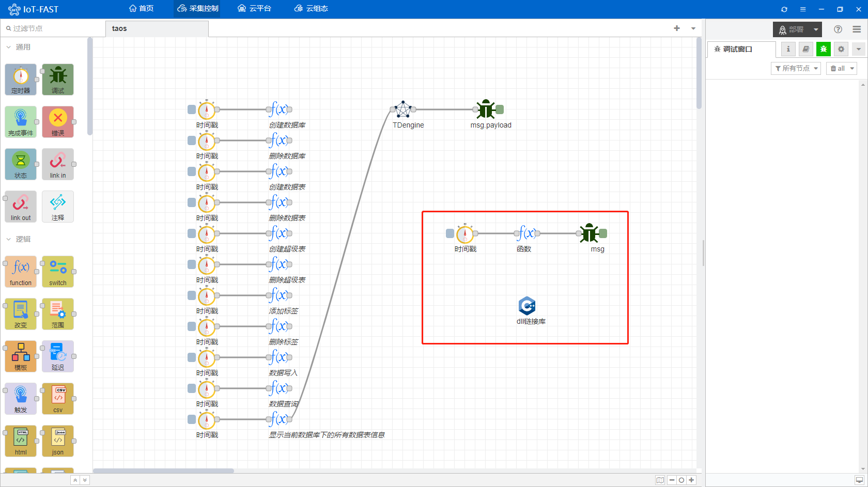Select the 模板 template node in palette
Screen dimensions: 868x487
[x=21, y=356]
